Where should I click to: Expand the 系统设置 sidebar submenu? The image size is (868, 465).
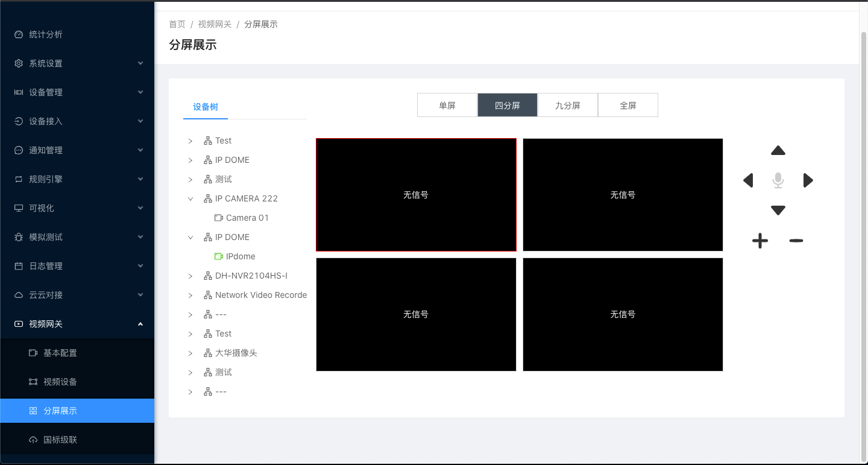click(77, 63)
